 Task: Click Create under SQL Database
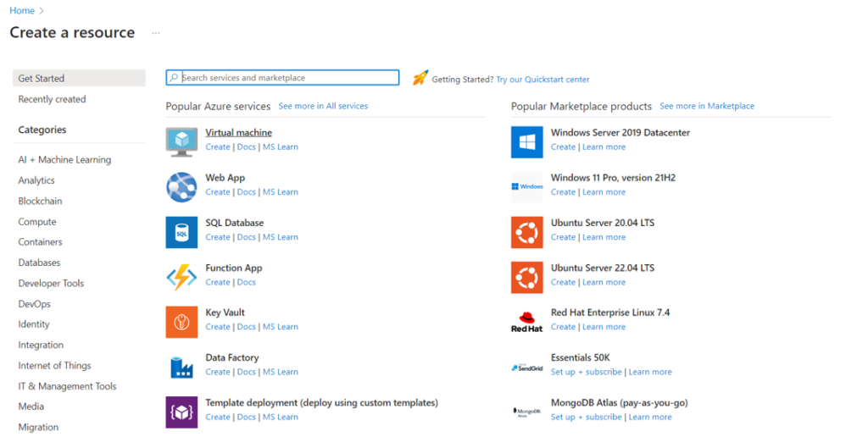[x=218, y=237]
